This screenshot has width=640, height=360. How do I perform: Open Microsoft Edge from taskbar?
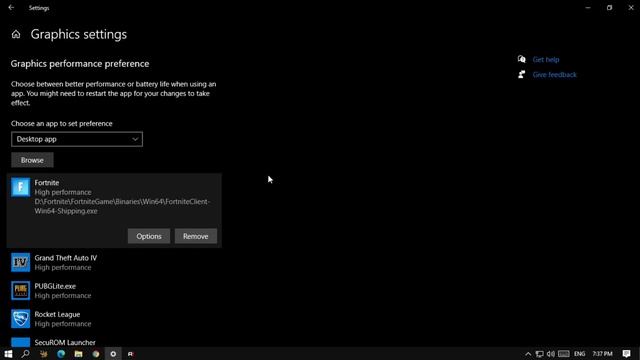click(x=61, y=354)
